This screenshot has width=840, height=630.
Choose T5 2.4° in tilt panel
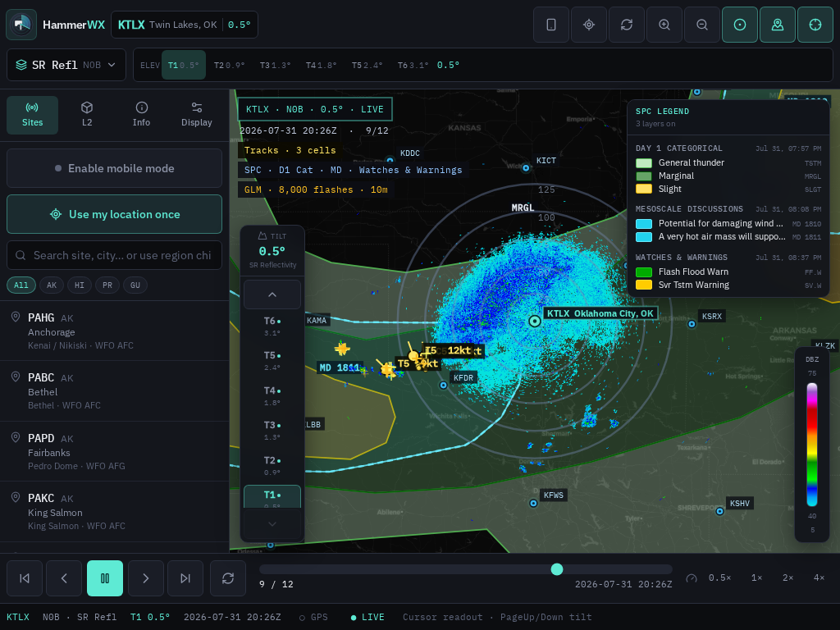[272, 360]
